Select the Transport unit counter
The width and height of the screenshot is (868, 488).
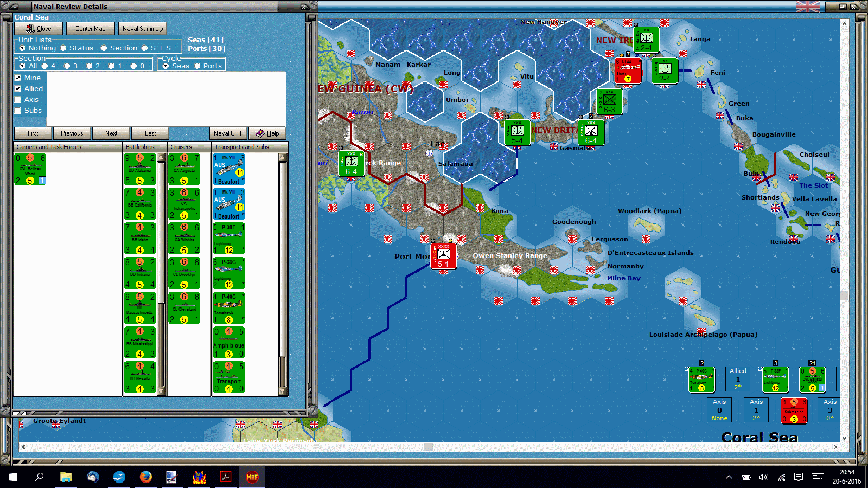(228, 377)
